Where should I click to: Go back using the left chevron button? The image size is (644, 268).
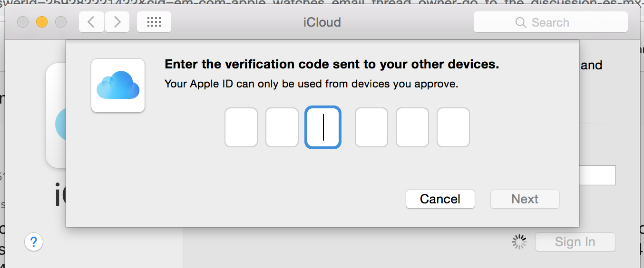point(91,22)
